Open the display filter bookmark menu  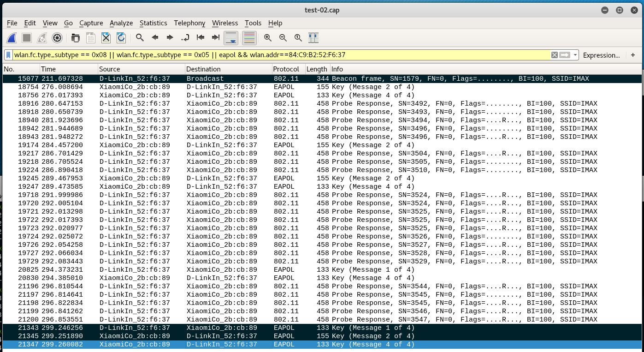click(x=8, y=55)
